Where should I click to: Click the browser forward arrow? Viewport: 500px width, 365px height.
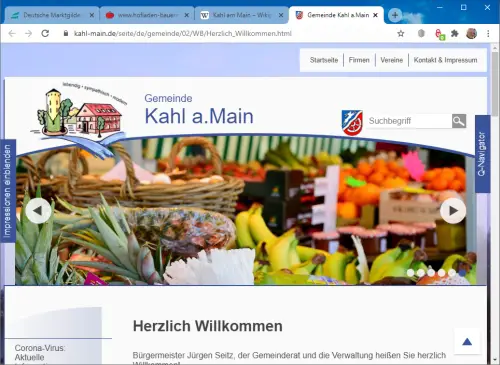click(28, 33)
